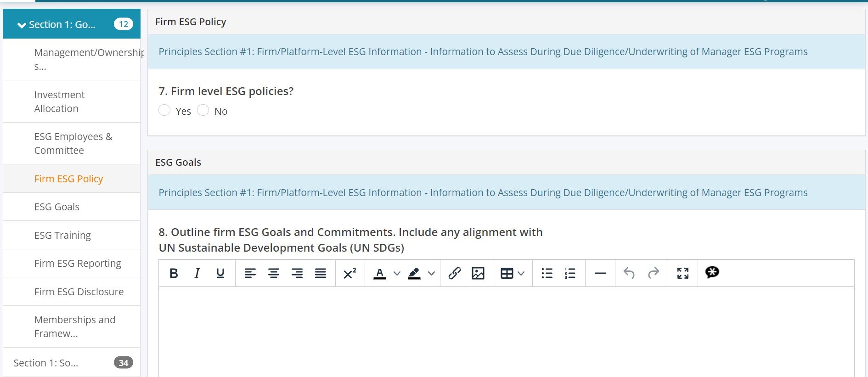Click the font color icon
This screenshot has height=377, width=868.
point(380,273)
